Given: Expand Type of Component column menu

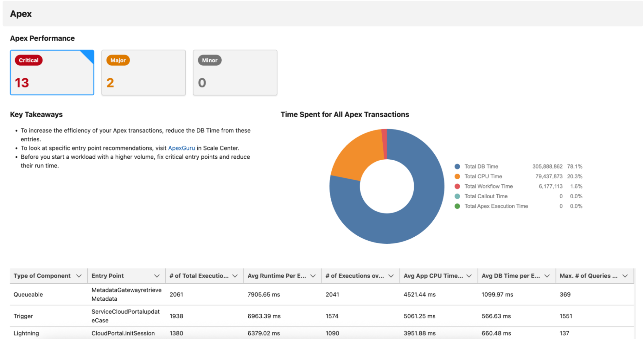Looking at the screenshot, I should click(79, 276).
